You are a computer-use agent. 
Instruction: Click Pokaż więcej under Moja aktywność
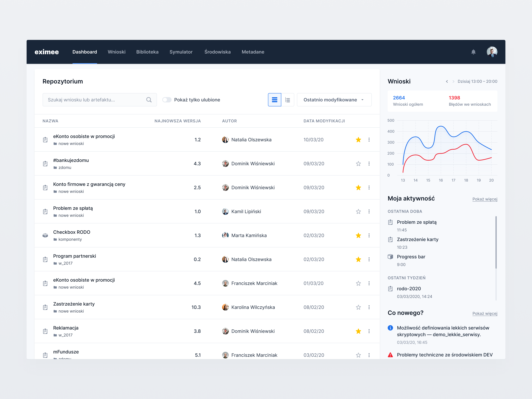(x=485, y=199)
